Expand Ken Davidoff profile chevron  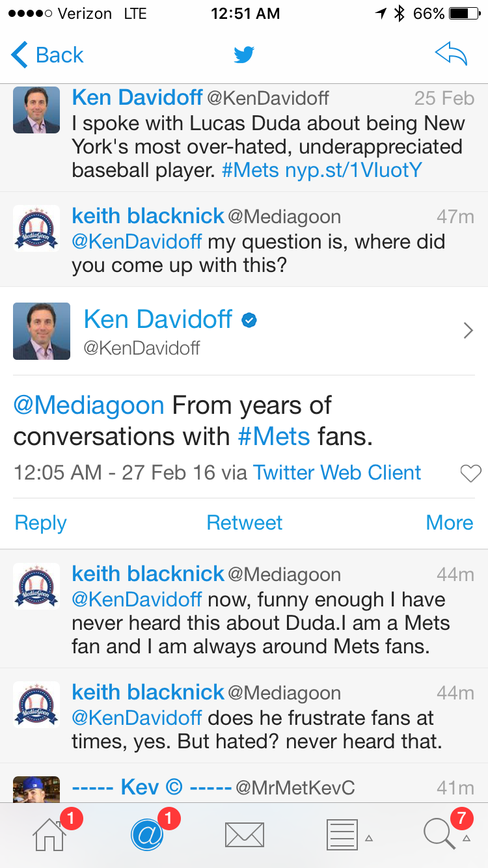(468, 331)
